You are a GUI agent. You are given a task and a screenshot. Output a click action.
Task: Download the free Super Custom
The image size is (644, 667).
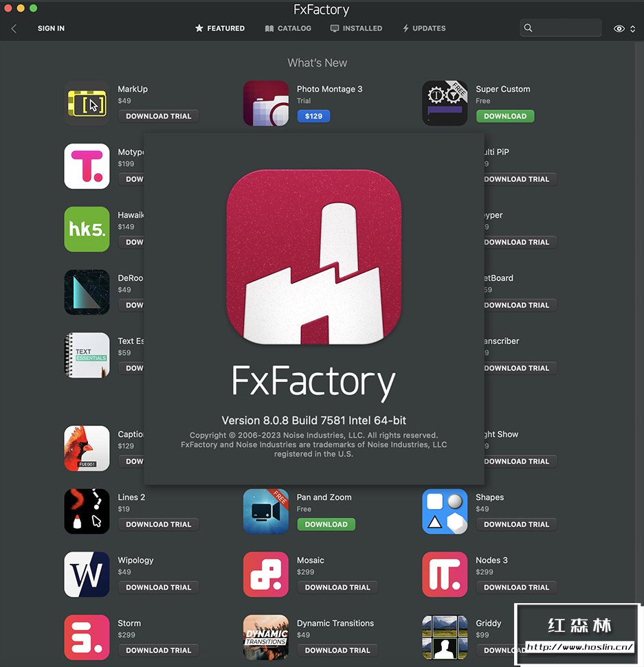[x=504, y=116]
